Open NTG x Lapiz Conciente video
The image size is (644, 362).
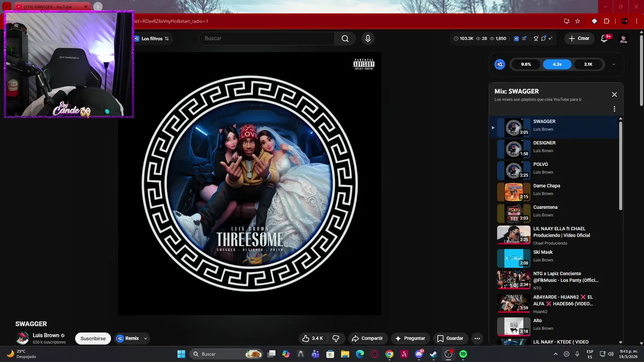tap(553, 280)
